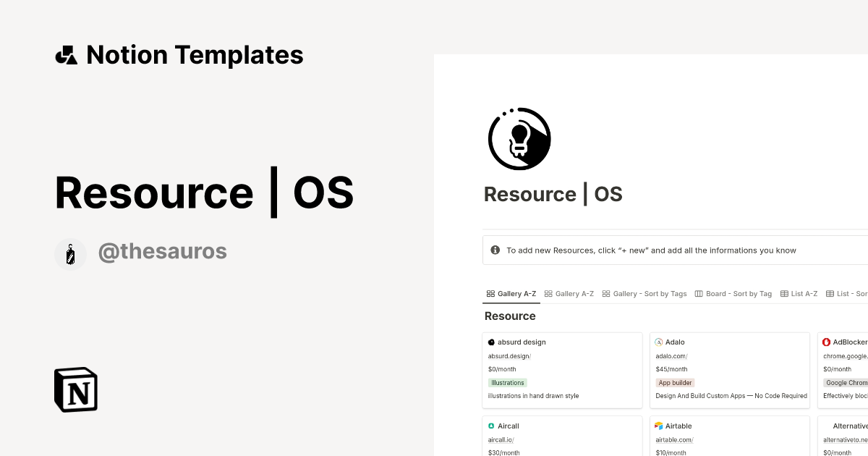Open the airtable.com/ link
Viewport: 868px width, 456px height.
pyautogui.click(x=674, y=439)
